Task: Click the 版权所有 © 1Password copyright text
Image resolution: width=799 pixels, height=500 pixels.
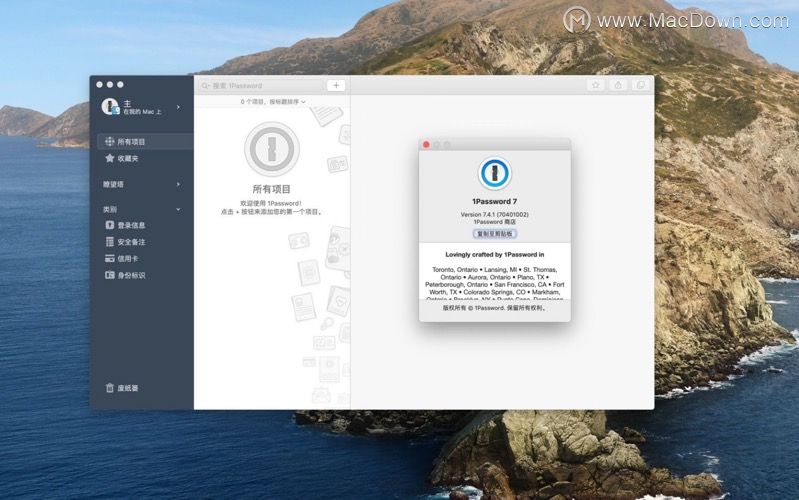Action: coord(494,308)
